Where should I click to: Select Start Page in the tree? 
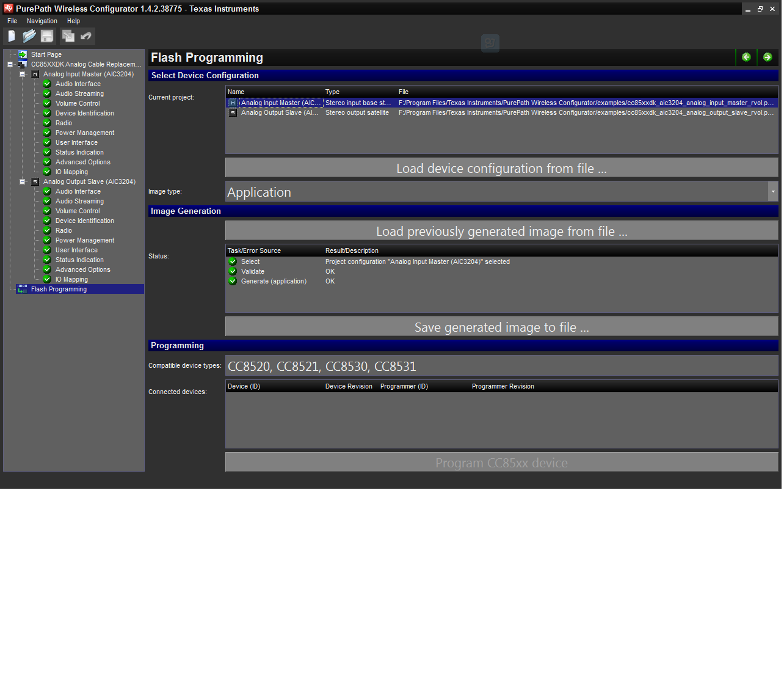click(46, 54)
